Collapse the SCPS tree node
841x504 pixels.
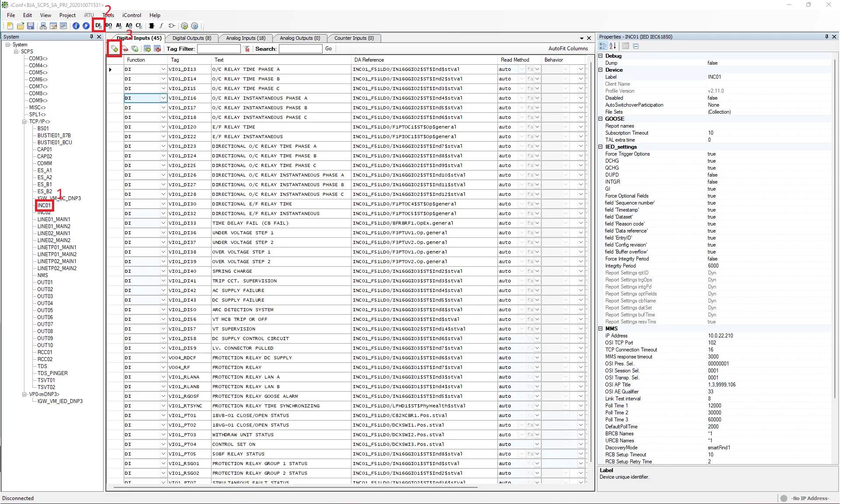pyautogui.click(x=16, y=52)
